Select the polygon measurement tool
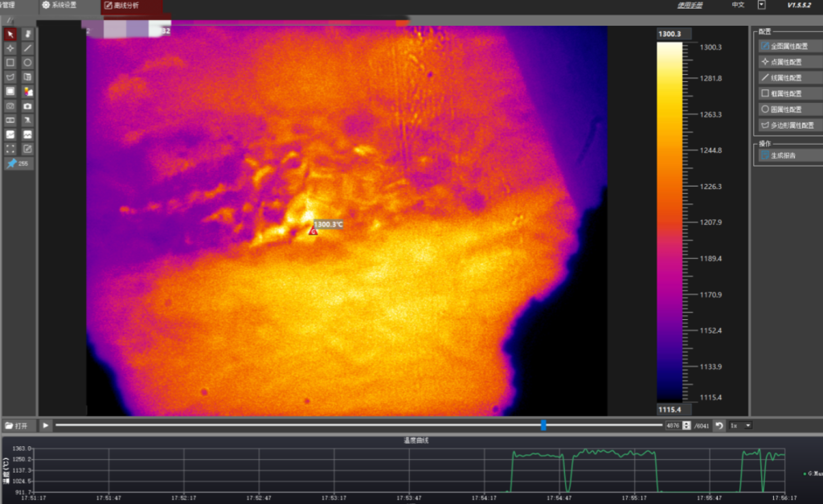The width and height of the screenshot is (823, 504). click(x=10, y=76)
